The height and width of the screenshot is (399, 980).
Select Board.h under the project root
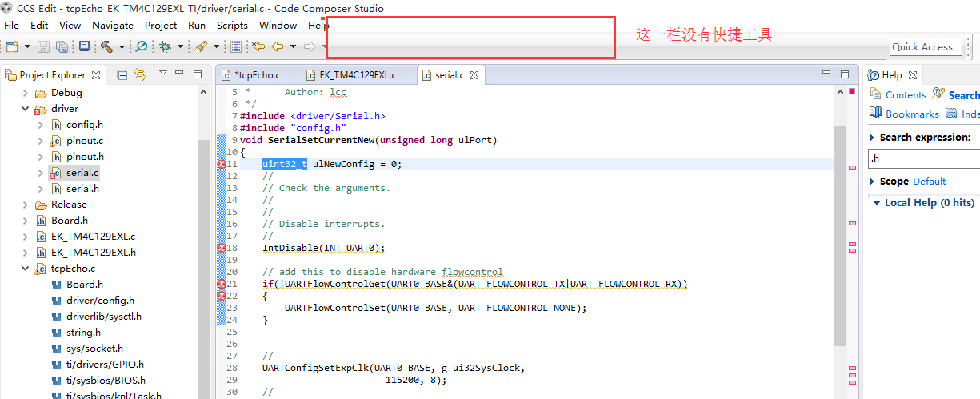pyautogui.click(x=70, y=221)
